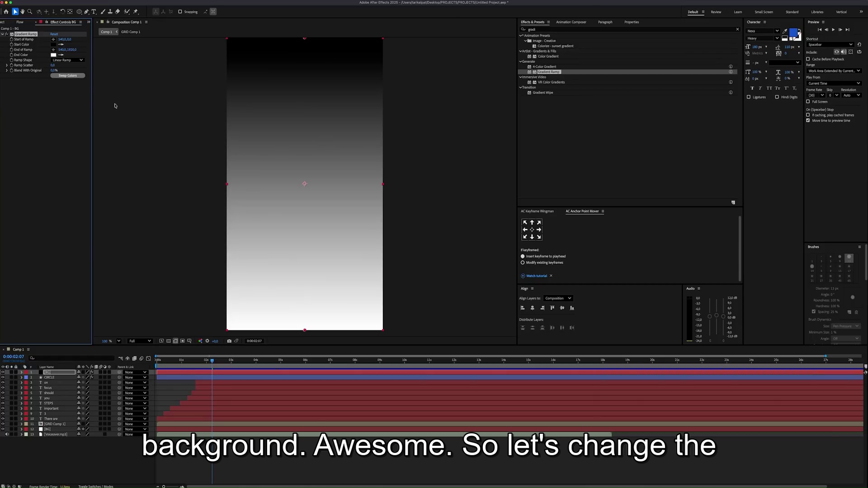868x488 pixels.
Task: Click Start Color eyedropper in Effect Controls
Action: tap(61, 44)
